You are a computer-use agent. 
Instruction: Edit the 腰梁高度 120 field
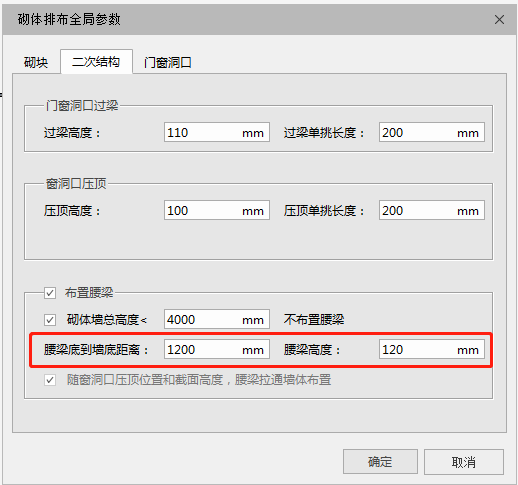point(432,349)
